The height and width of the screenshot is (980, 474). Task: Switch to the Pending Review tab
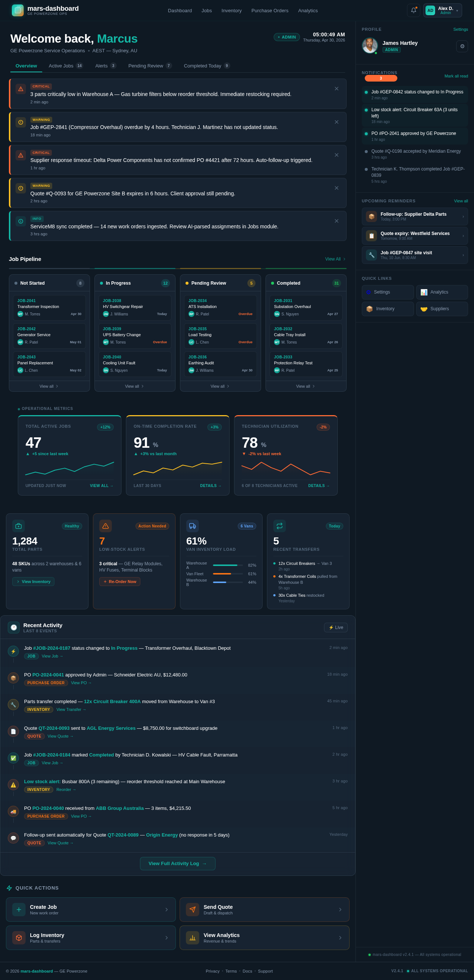point(150,66)
